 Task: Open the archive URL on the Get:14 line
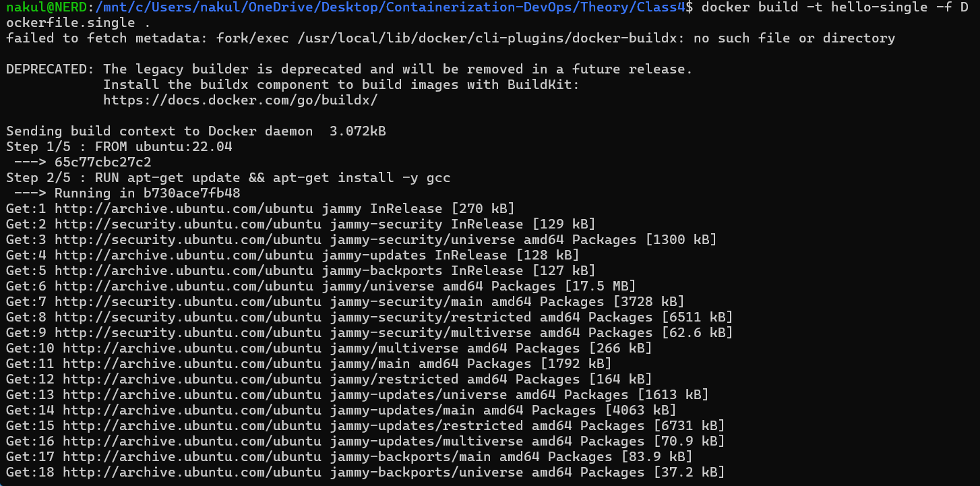(187, 411)
